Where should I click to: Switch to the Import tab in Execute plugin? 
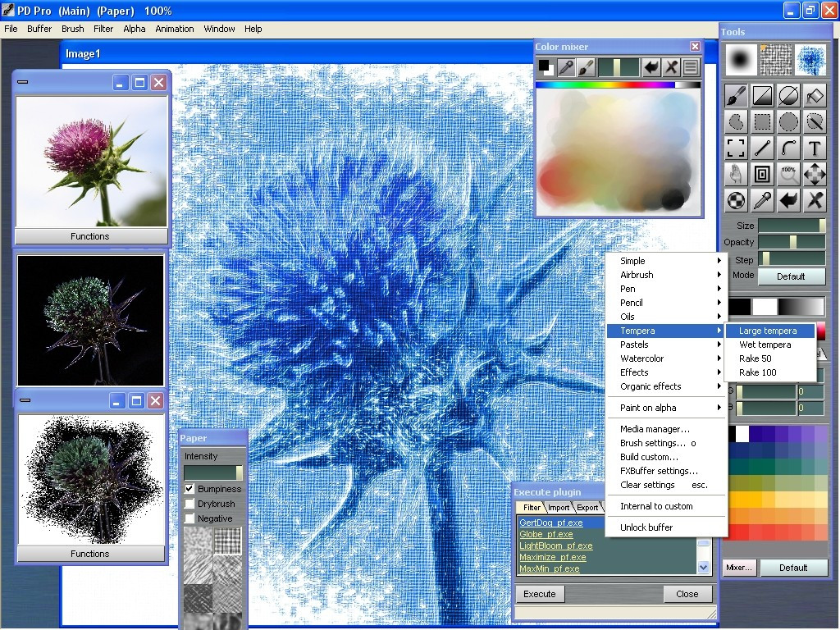[558, 507]
